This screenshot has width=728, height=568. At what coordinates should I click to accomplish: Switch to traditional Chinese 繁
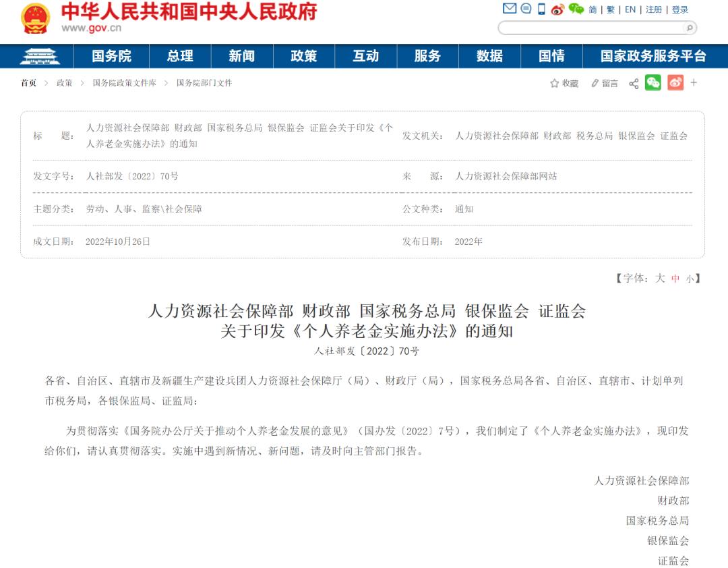tap(611, 9)
